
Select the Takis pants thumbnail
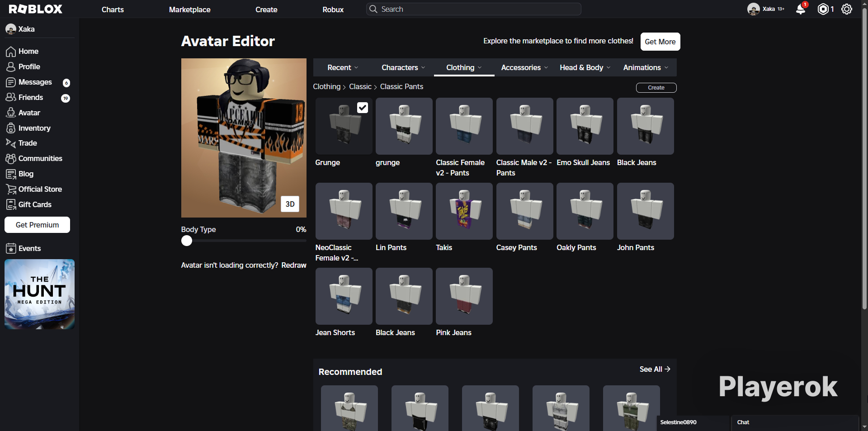point(464,211)
